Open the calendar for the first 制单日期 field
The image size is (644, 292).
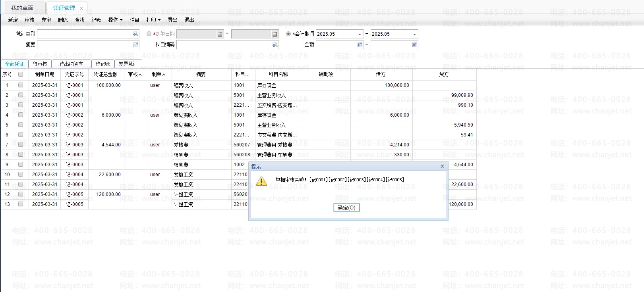220,34
